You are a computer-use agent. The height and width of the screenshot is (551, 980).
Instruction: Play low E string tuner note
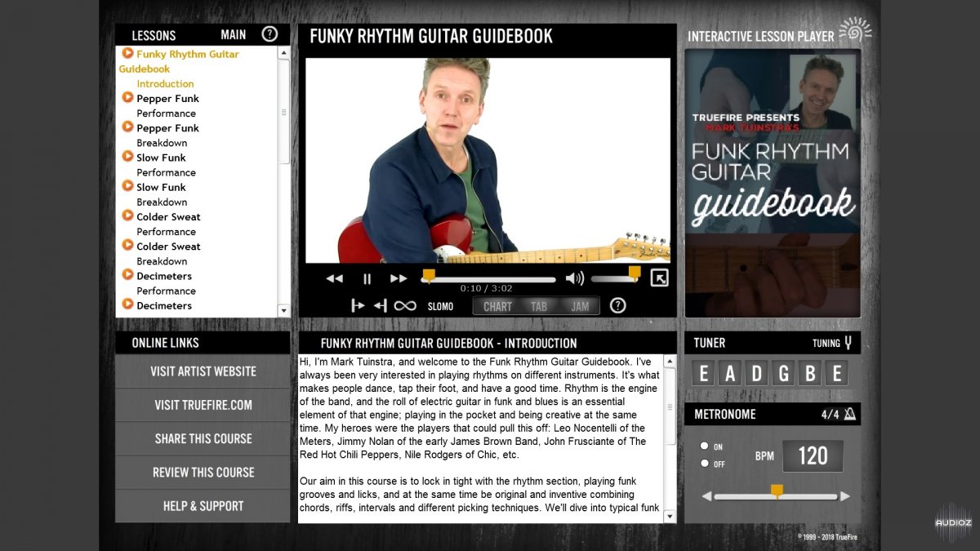pos(704,374)
